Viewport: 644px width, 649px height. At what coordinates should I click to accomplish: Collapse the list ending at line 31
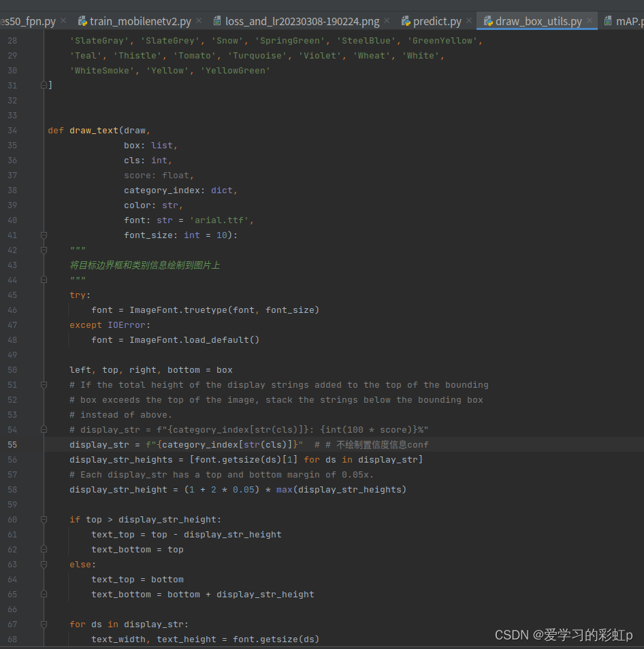click(x=44, y=85)
